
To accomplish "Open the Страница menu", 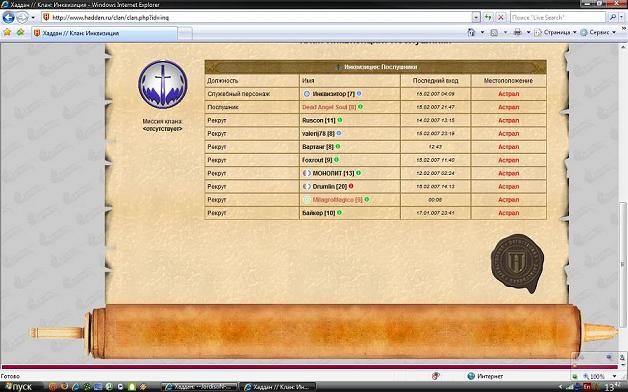I will coord(556,32).
